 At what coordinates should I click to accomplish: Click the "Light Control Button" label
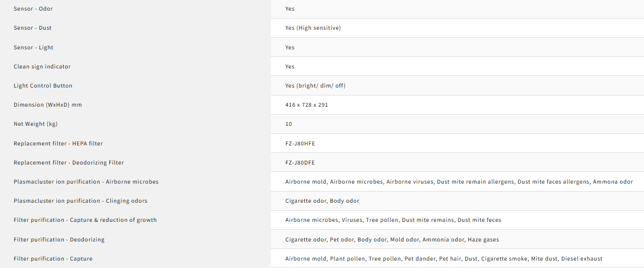tap(43, 86)
